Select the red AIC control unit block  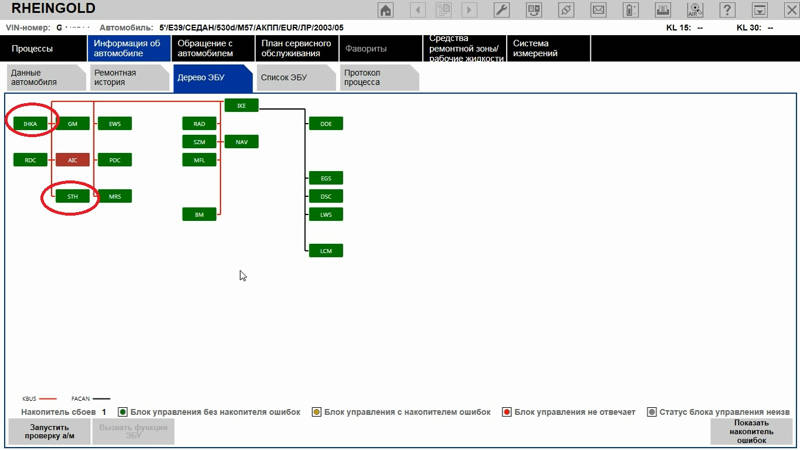coord(72,160)
